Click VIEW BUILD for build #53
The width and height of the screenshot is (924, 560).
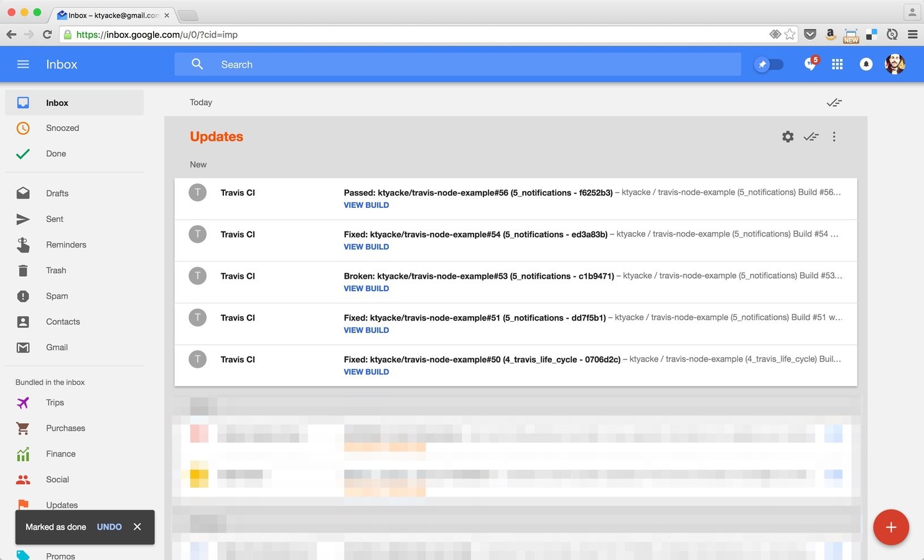point(366,288)
